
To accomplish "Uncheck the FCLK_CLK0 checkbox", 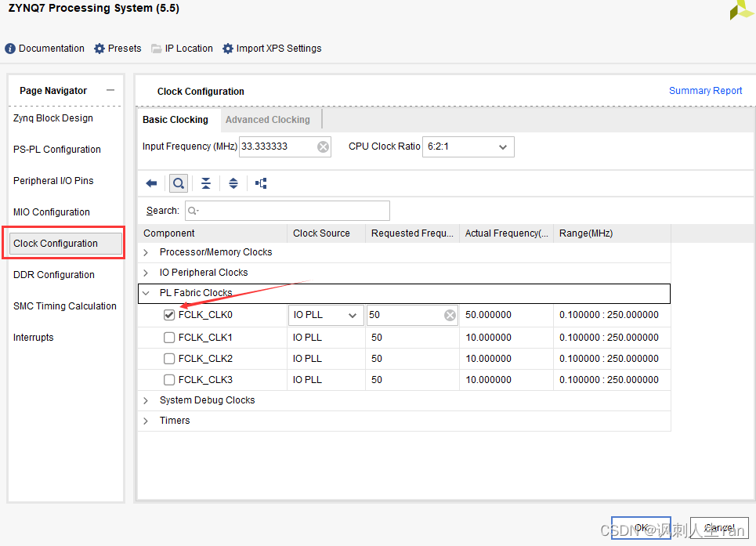I will click(x=168, y=315).
